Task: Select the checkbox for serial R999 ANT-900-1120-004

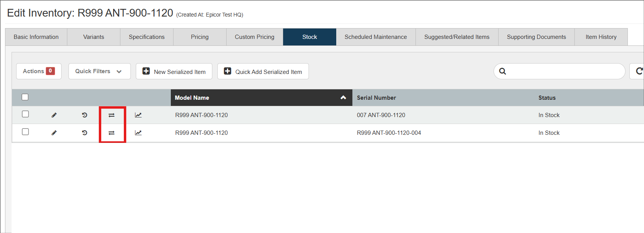Action: pos(25,132)
